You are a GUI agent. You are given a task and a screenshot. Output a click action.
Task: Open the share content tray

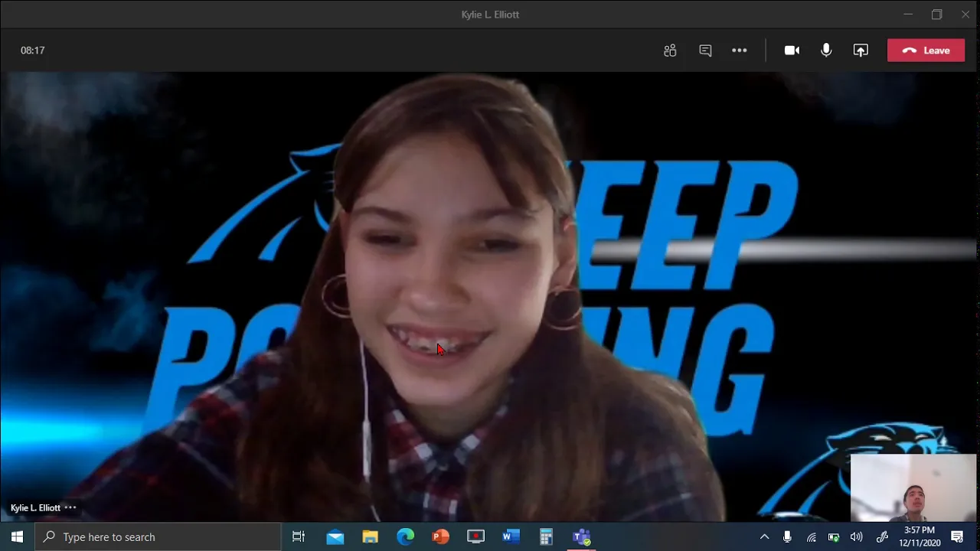861,51
